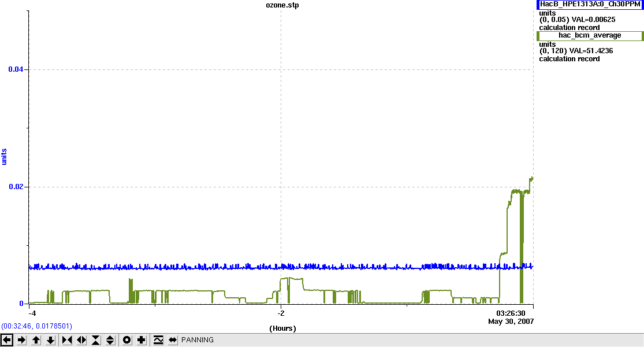
Task: Click the waveform graph mode icon
Action: [x=158, y=340]
